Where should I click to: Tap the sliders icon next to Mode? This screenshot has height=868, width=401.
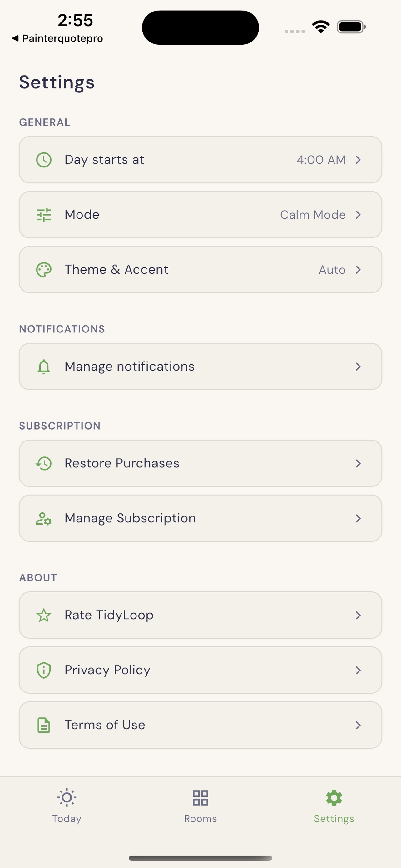pyautogui.click(x=44, y=215)
